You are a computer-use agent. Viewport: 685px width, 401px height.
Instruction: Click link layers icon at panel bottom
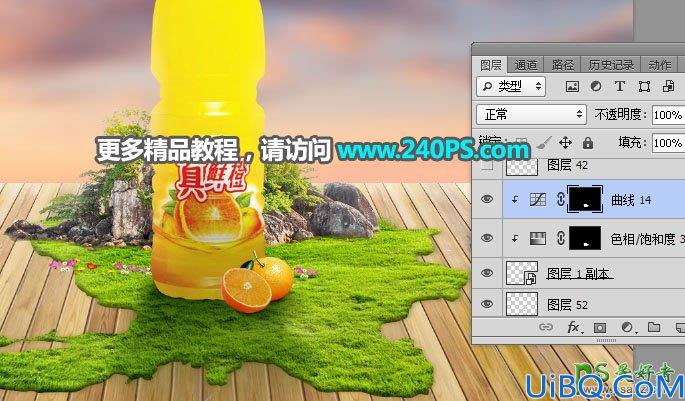click(x=546, y=327)
